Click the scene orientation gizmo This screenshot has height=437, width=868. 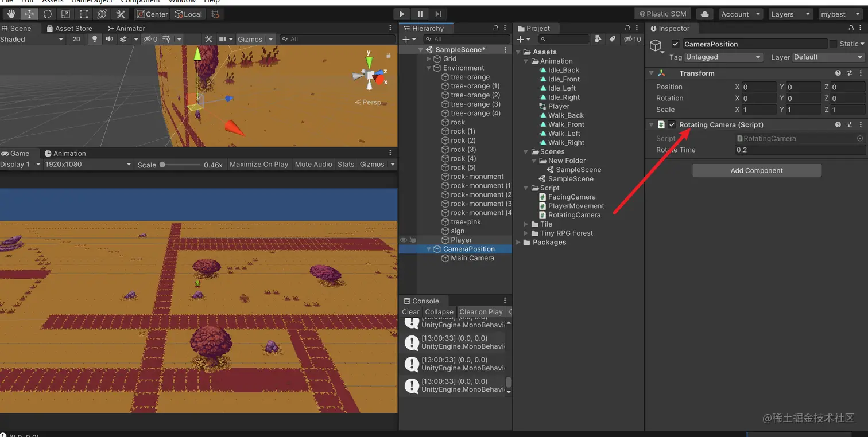coord(370,74)
